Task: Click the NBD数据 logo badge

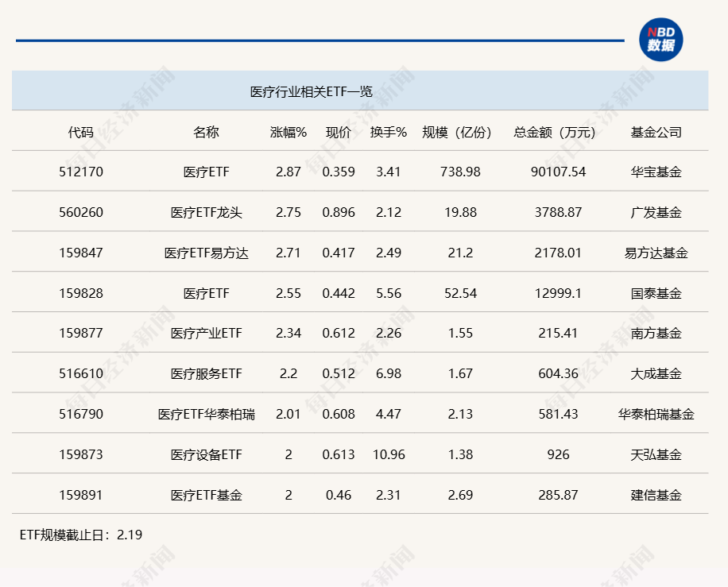Action: click(x=660, y=40)
